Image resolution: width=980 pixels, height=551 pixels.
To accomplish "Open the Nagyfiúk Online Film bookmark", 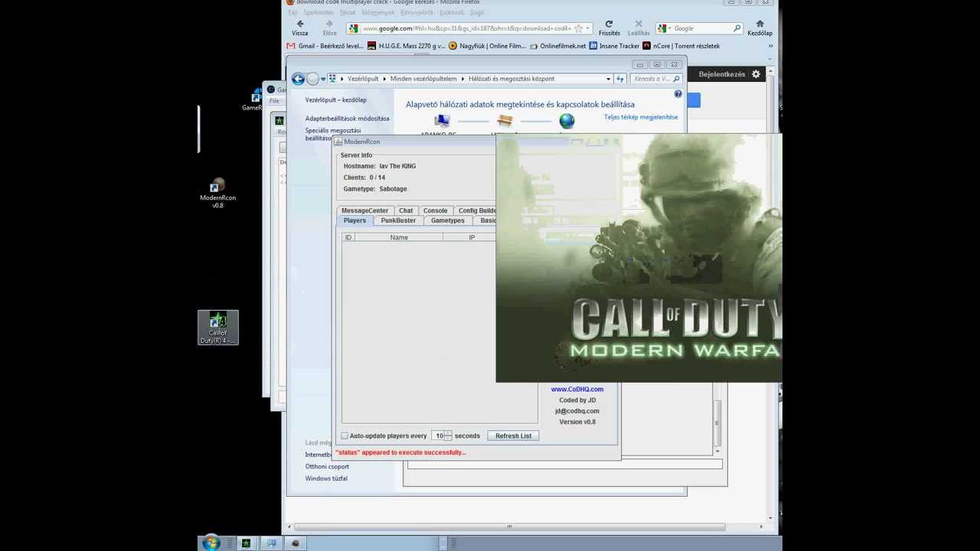I will 487,46.
